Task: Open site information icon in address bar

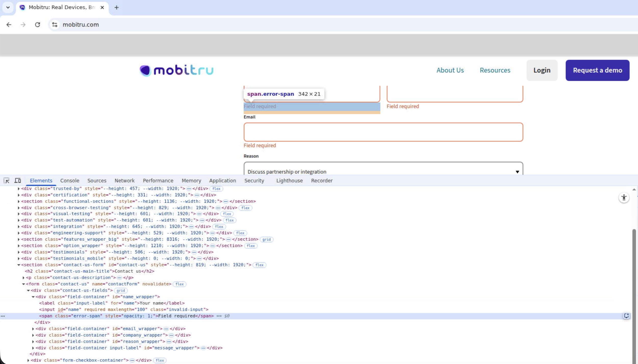Action: (x=55, y=24)
